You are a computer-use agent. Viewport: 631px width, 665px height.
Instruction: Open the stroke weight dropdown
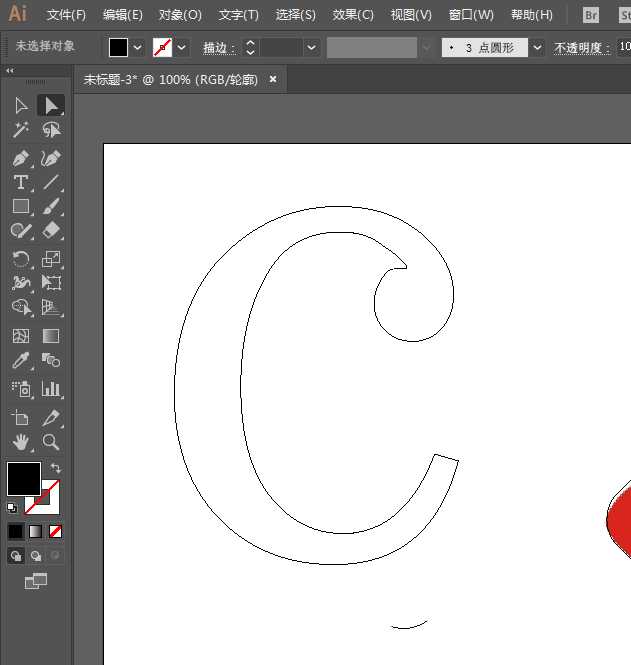point(312,48)
